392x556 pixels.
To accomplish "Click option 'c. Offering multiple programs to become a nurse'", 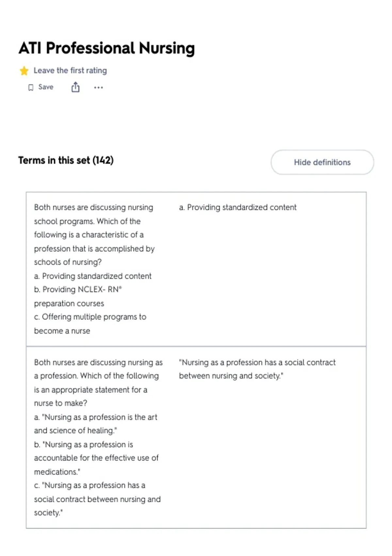I will (x=90, y=324).
